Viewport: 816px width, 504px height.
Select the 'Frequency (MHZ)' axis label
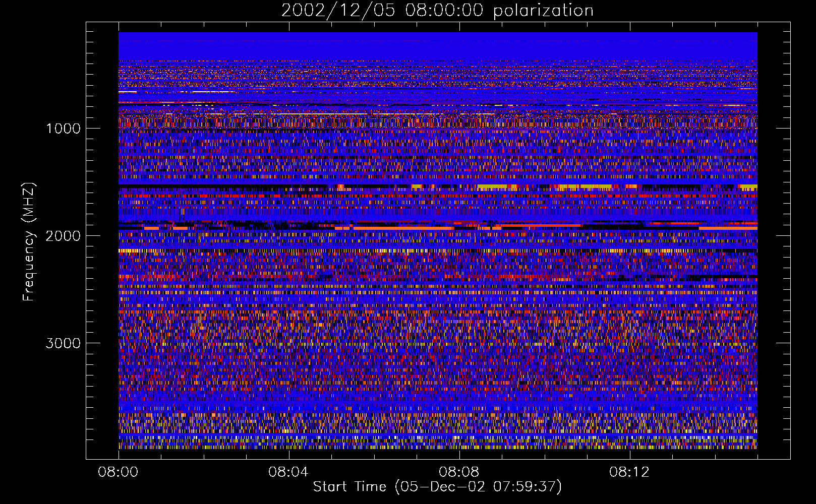coord(29,242)
